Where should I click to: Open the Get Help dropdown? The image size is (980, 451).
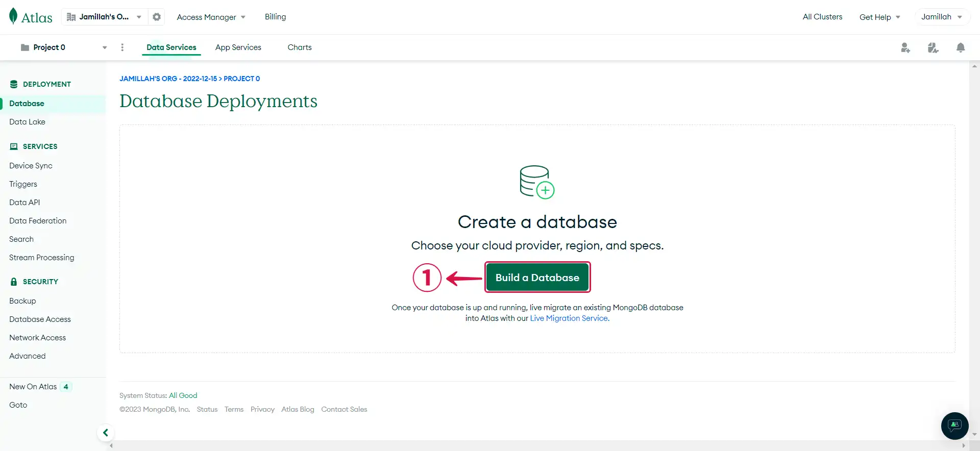coord(879,17)
